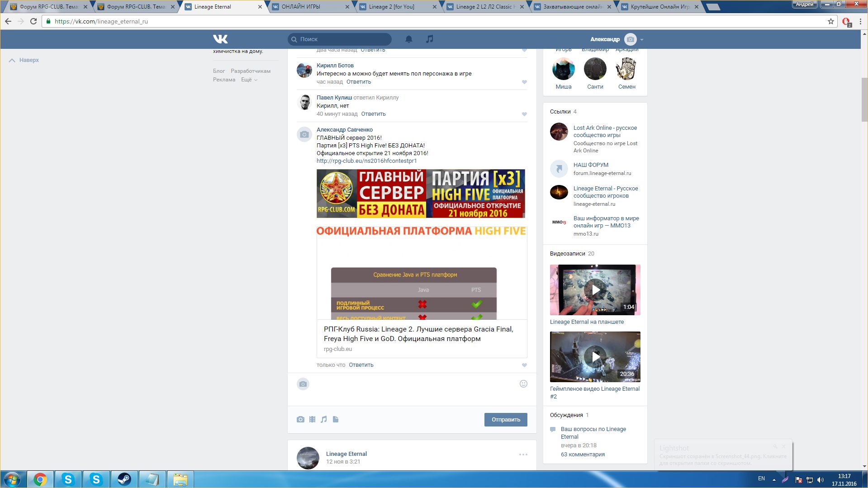Open 63 комментария link
Viewport: 868px width, 488px height.
pyautogui.click(x=583, y=455)
